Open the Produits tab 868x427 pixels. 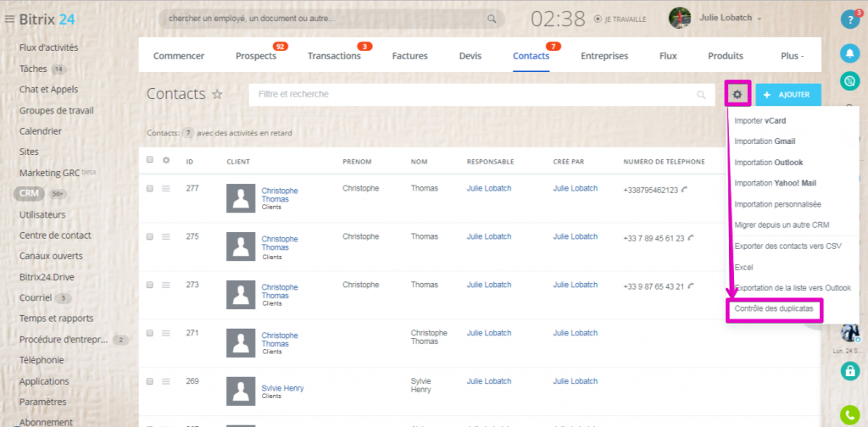(x=726, y=56)
